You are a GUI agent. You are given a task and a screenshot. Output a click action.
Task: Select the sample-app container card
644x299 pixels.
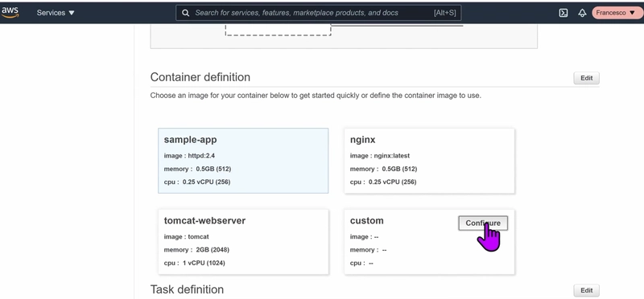243,161
